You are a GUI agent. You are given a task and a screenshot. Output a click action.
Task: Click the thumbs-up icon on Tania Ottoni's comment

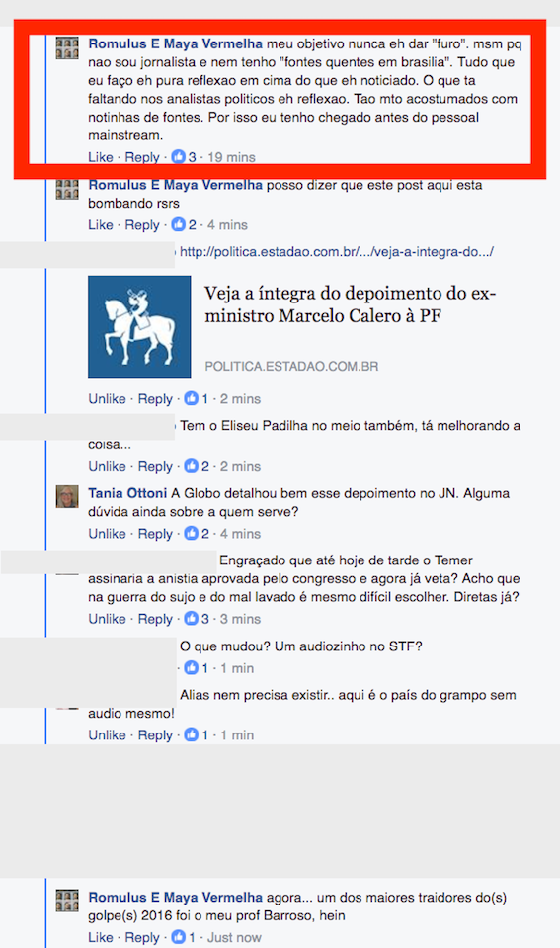coord(191,534)
